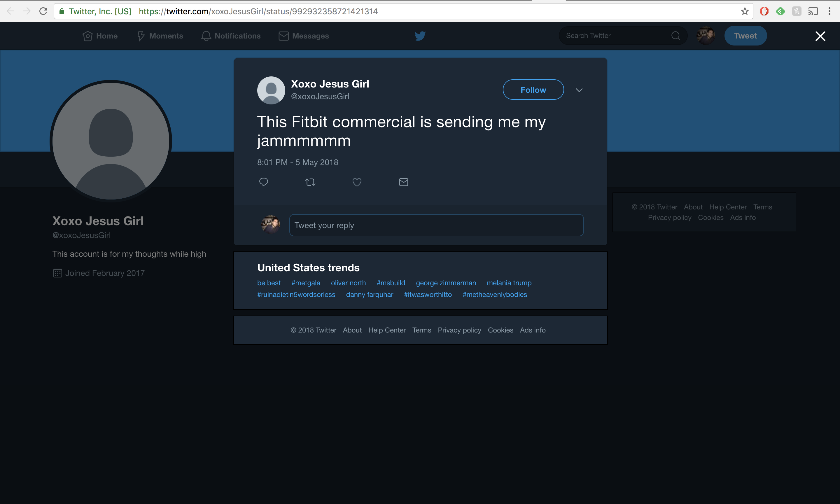The image size is (840, 504).
Task: Open profile avatar menu in navbar
Action: pos(706,36)
